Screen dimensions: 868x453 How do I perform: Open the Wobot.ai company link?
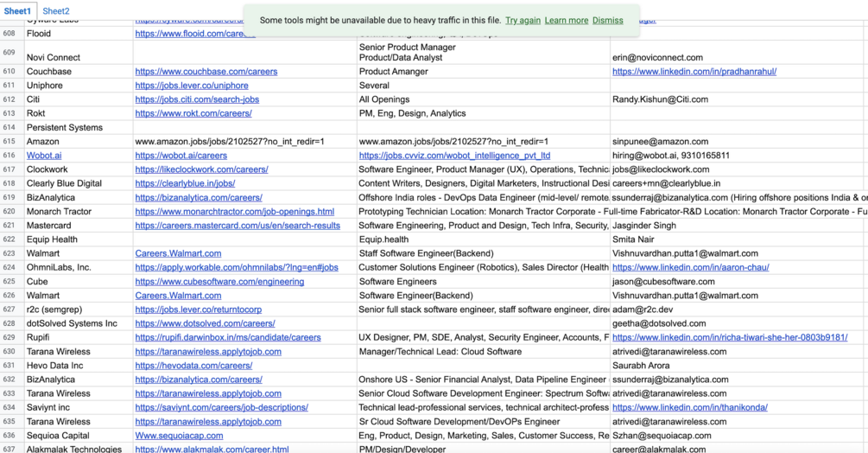44,156
